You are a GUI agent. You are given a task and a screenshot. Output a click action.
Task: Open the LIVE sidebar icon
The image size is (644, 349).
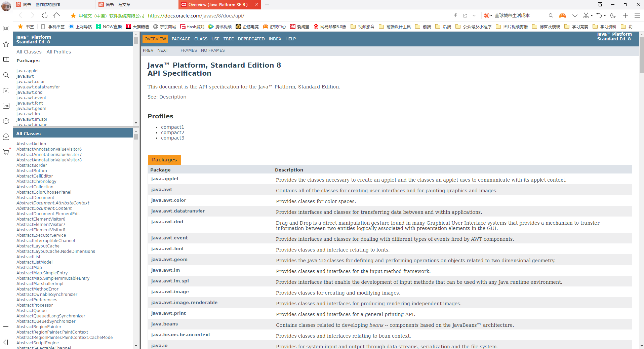click(6, 106)
